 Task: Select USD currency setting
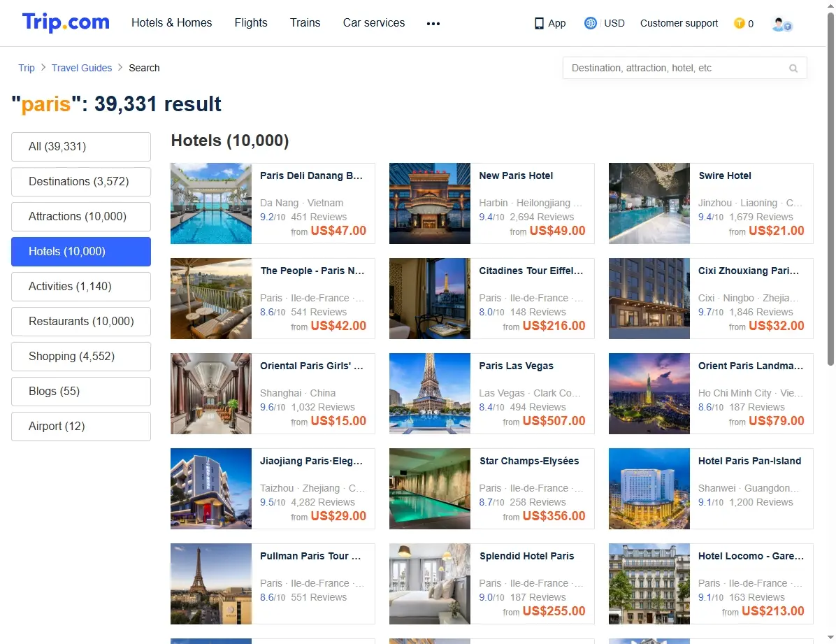point(614,23)
